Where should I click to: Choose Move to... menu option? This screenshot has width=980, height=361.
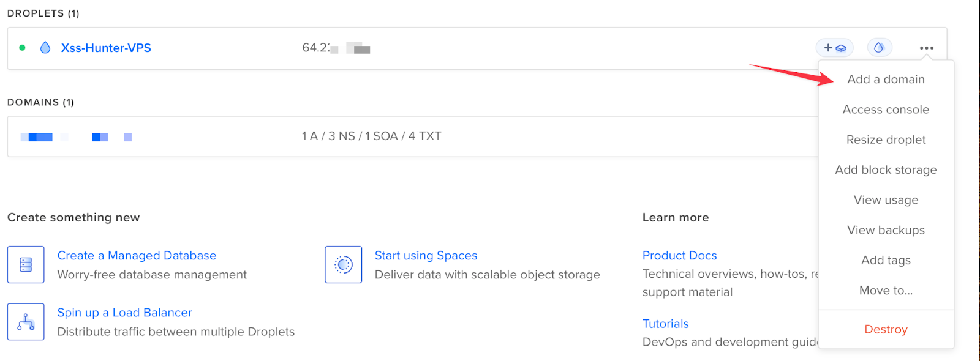886,291
